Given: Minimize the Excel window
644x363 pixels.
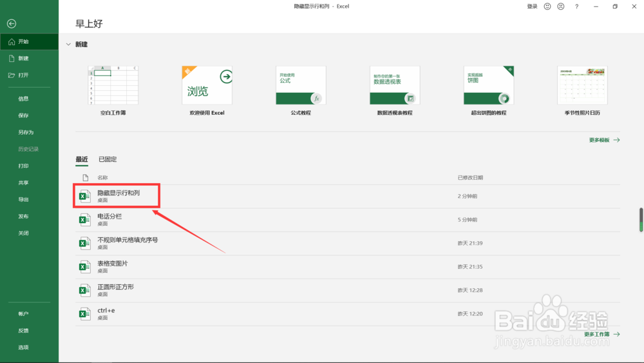Looking at the screenshot, I should tap(596, 6).
